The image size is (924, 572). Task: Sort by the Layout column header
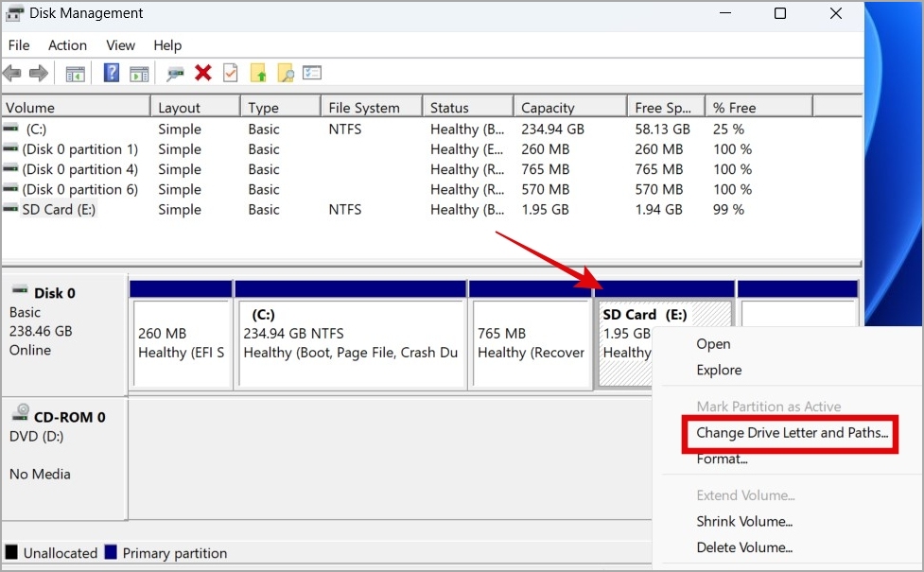coord(196,107)
